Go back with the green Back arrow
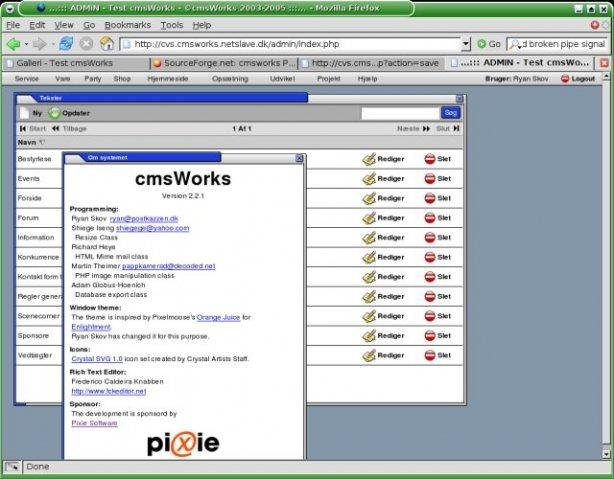Viewport: 614px width, 479px height. coord(14,44)
